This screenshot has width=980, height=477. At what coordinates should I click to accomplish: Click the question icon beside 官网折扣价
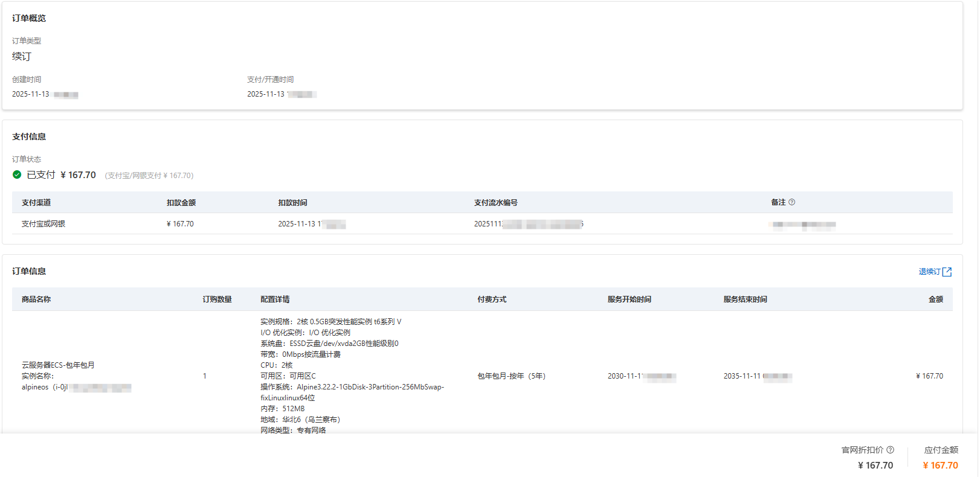tap(890, 450)
